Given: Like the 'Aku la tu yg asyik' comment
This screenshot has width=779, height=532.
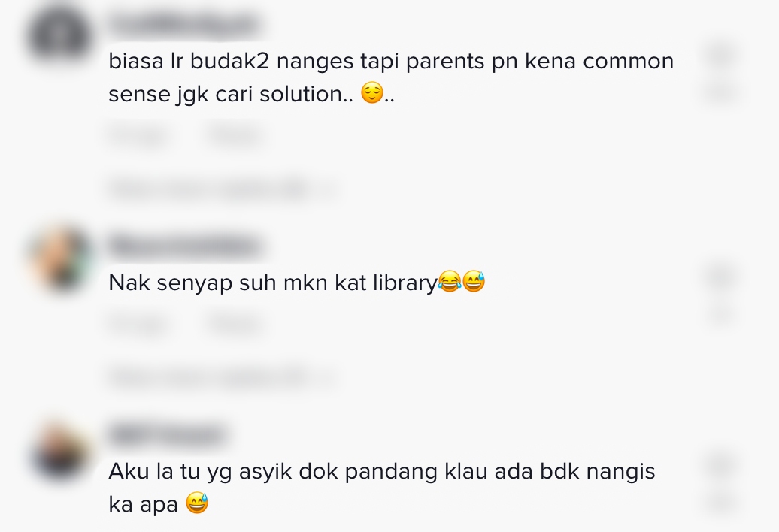Looking at the screenshot, I should 721,466.
